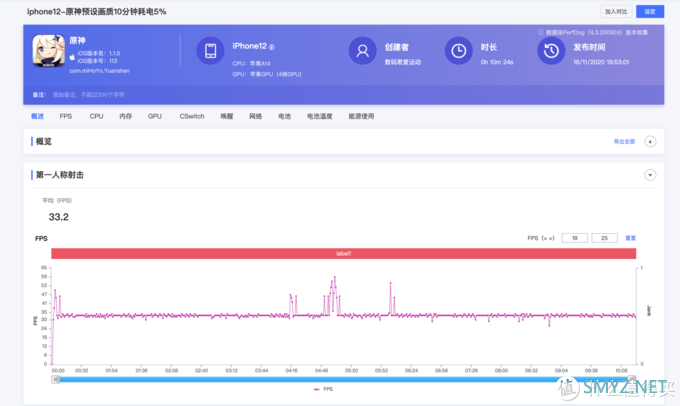Screen dimensions: 680x406
Task: Collapse the 概览 section arrow
Action: (650, 141)
